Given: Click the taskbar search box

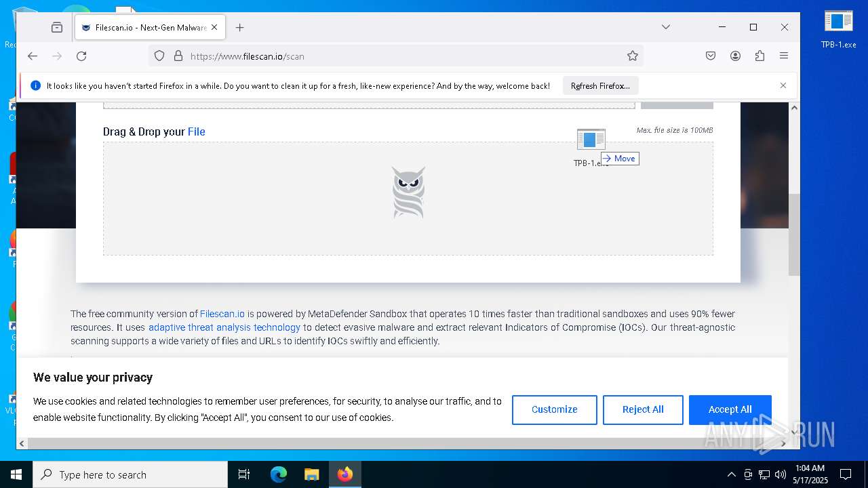Looking at the screenshot, I should 130,474.
